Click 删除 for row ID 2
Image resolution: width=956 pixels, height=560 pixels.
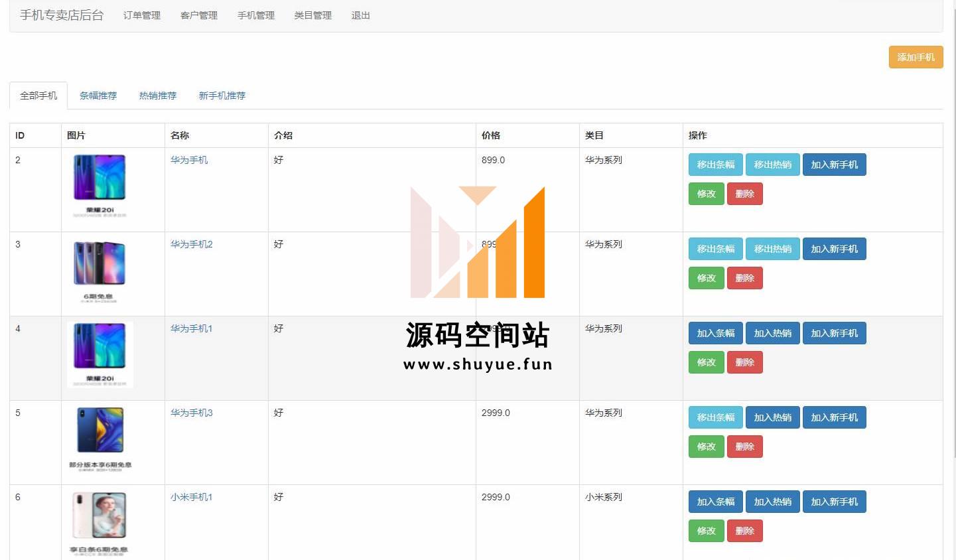pos(744,194)
